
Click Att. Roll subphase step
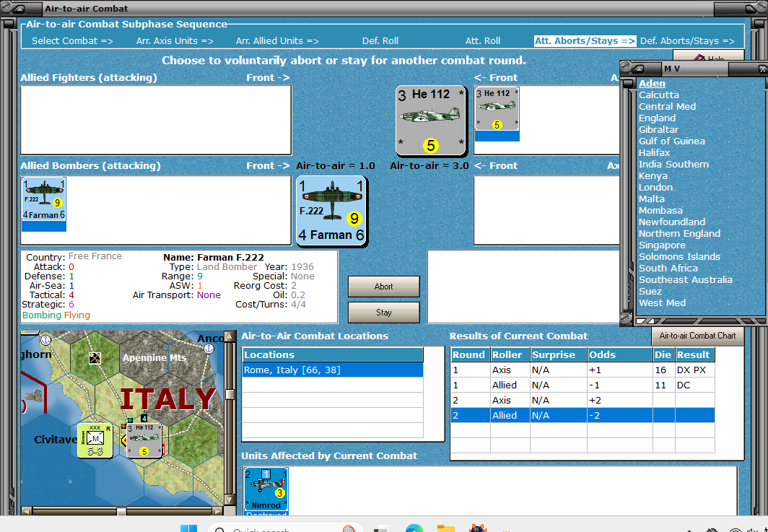click(x=482, y=41)
